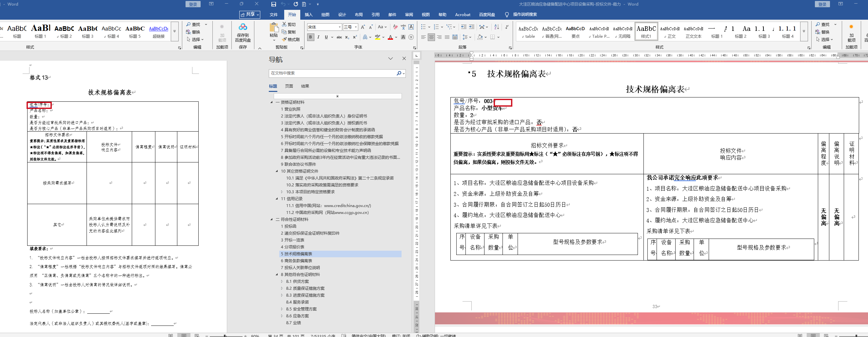Collapse the 资格证明材料 heading in navigation

pyautogui.click(x=272, y=102)
